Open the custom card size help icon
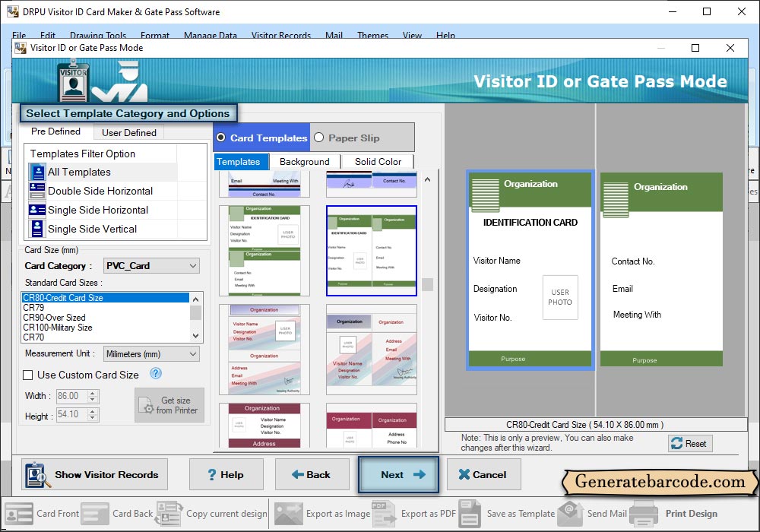Viewport: 760px width, 532px height. click(156, 374)
